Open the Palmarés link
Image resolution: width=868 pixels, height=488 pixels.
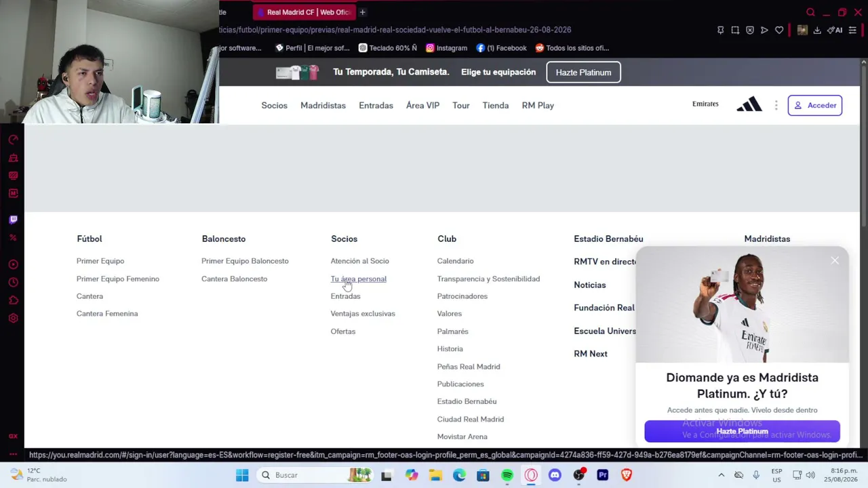[x=452, y=331]
